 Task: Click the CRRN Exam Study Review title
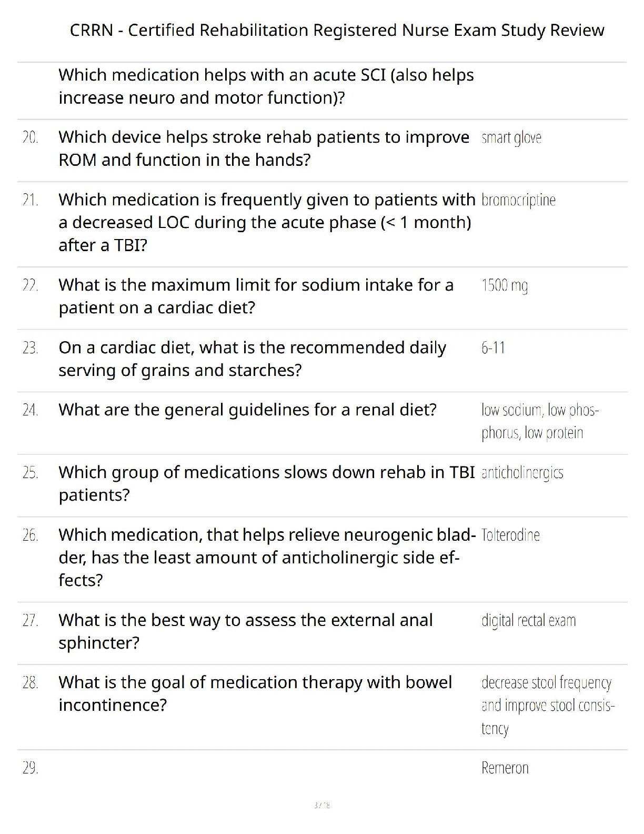337,30
